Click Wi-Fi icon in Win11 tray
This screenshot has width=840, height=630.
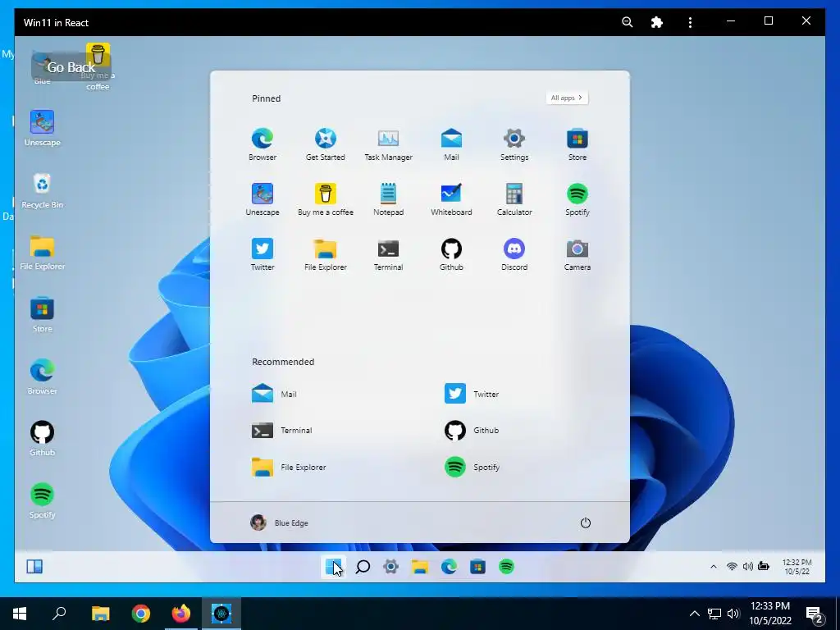[732, 566]
